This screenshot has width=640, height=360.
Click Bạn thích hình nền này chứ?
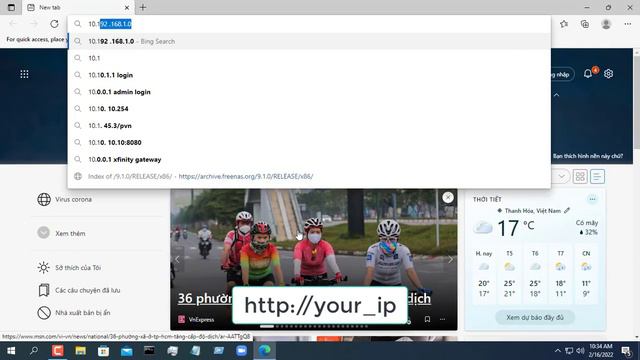[x=588, y=156]
